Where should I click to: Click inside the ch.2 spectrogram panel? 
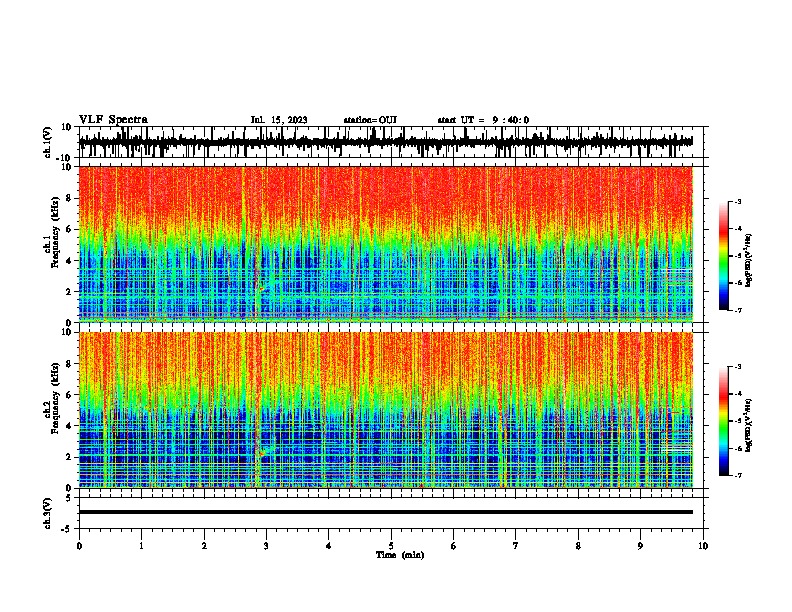coord(385,410)
